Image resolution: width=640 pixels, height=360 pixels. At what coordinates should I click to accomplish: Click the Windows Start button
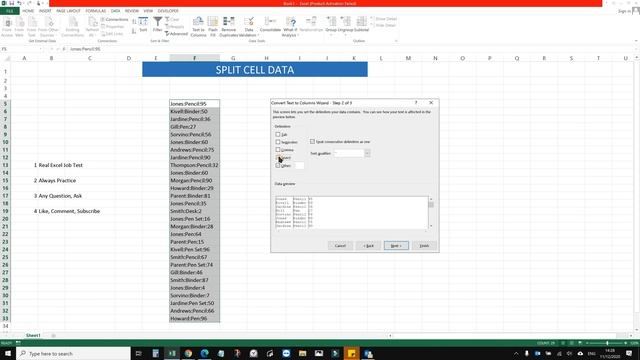click(8, 353)
